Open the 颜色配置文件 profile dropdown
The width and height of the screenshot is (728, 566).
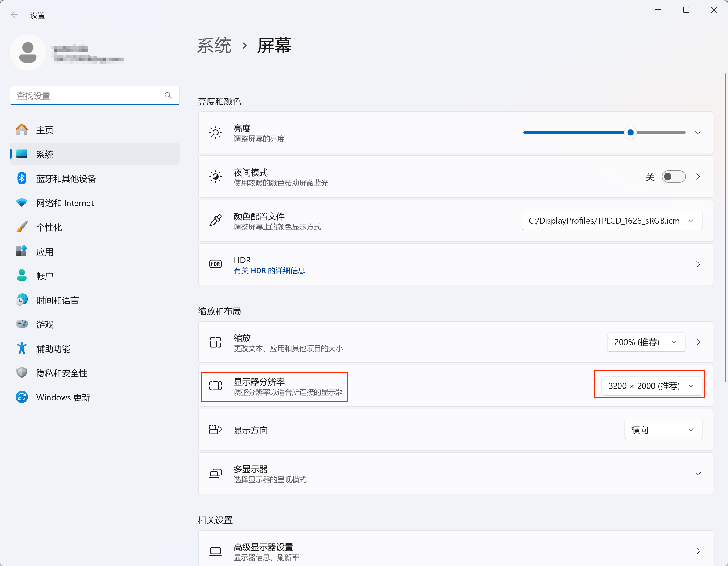pos(612,221)
